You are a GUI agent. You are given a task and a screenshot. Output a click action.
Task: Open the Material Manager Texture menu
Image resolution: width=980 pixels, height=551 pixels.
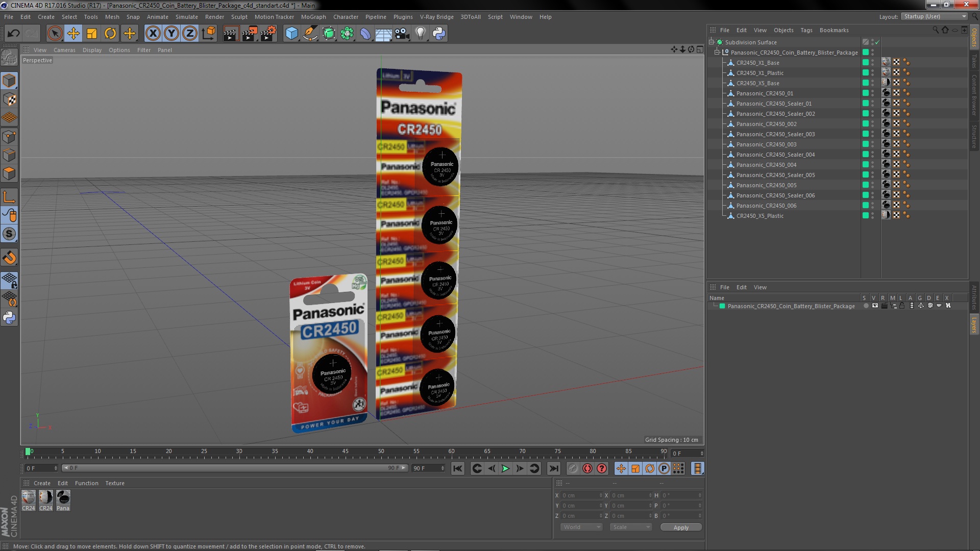pyautogui.click(x=115, y=483)
